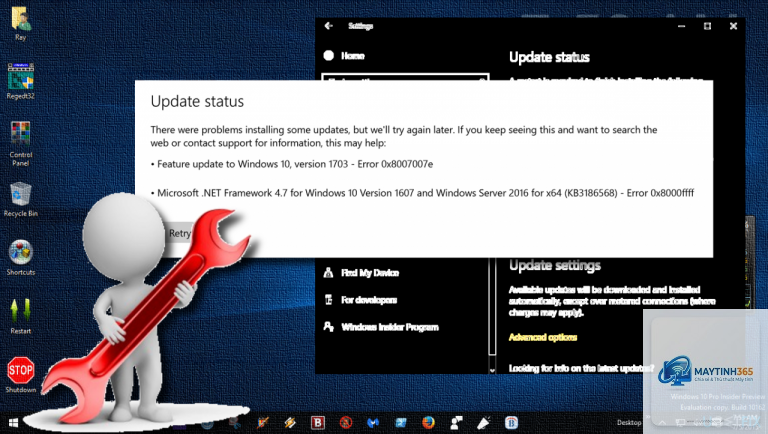
Task: Go to Home in Settings sidebar
Action: pyautogui.click(x=353, y=56)
